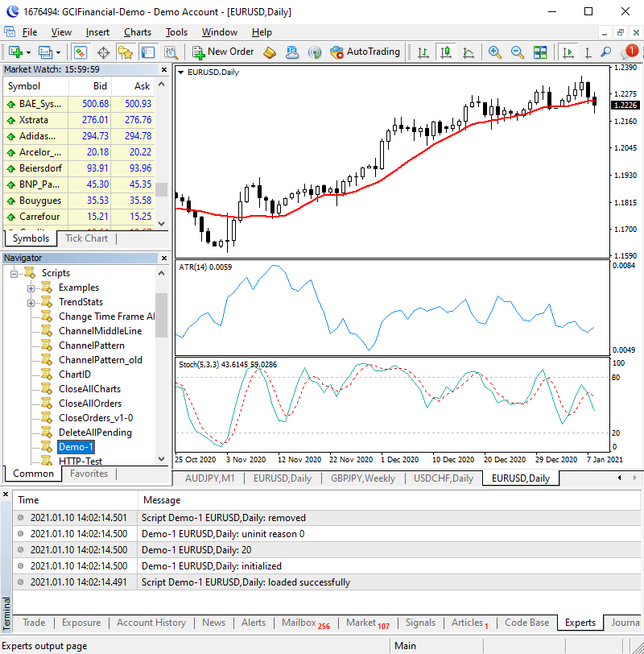Open a New Order window
Viewport: 644px width, 654px height.
[223, 52]
